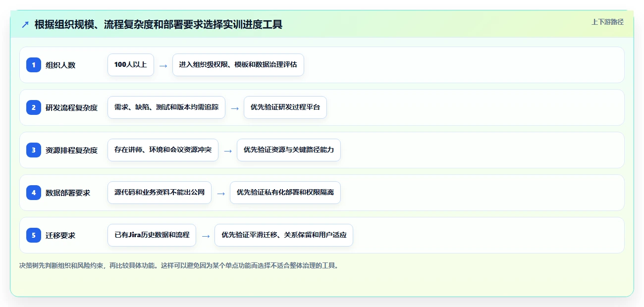Select step number badge 1

pyautogui.click(x=34, y=65)
